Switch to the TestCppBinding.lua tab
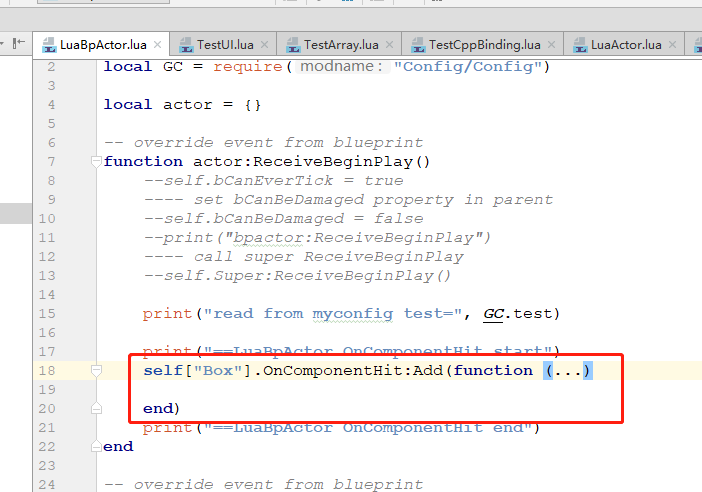Image resolution: width=702 pixels, height=492 pixels. [x=484, y=45]
